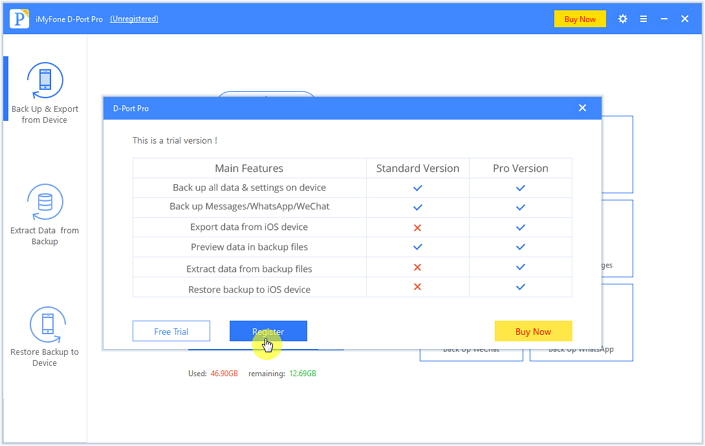This screenshot has width=705, height=446.
Task: Close the D-Port Pro trial dialog
Action: pyautogui.click(x=582, y=108)
